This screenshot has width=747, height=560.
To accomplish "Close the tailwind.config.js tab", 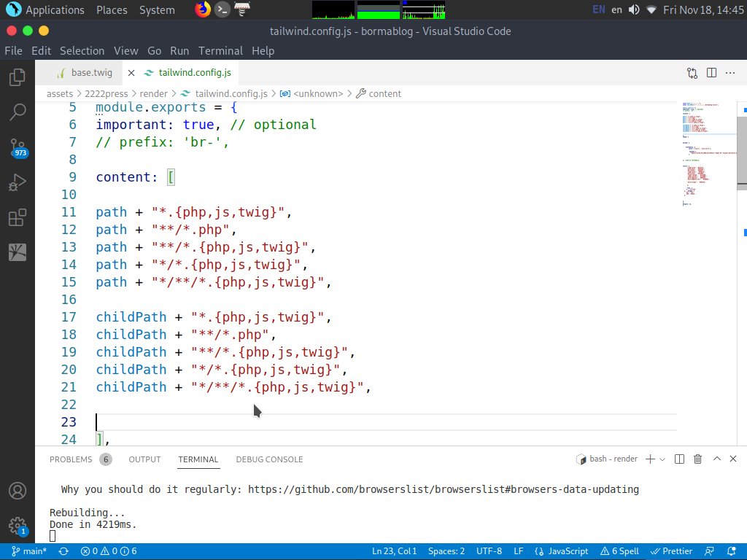I will click(131, 73).
